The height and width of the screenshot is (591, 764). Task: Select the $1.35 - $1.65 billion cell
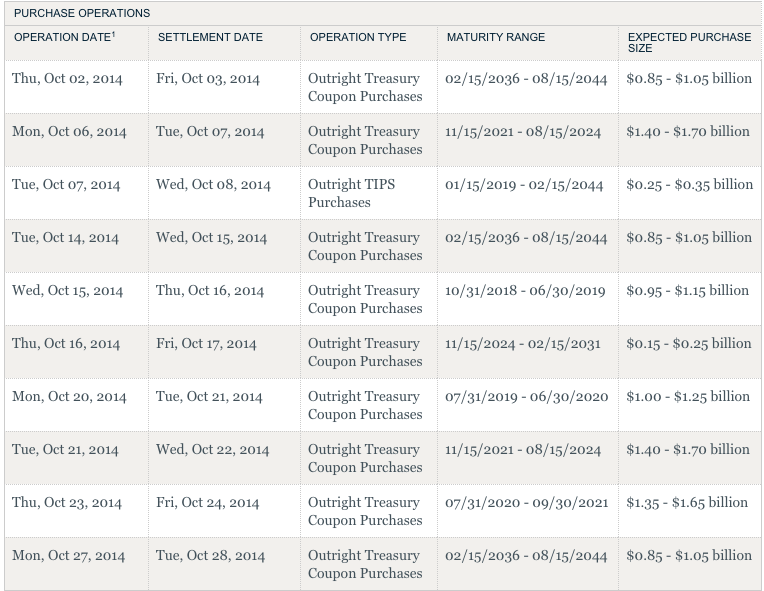(687, 502)
